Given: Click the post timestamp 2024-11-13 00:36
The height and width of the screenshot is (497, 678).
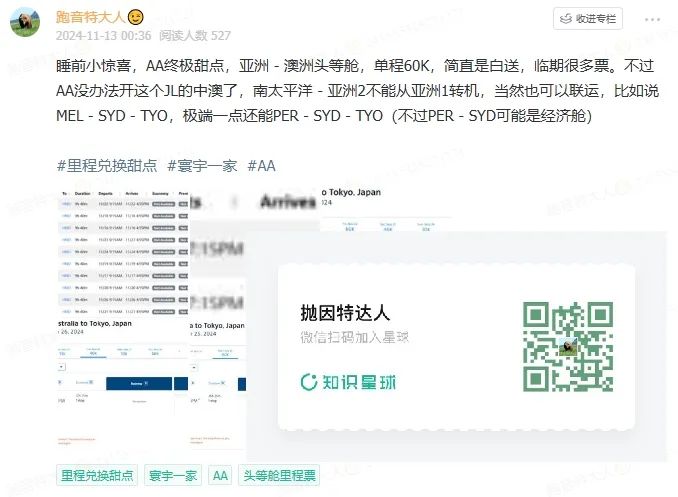Looking at the screenshot, I should point(104,35).
